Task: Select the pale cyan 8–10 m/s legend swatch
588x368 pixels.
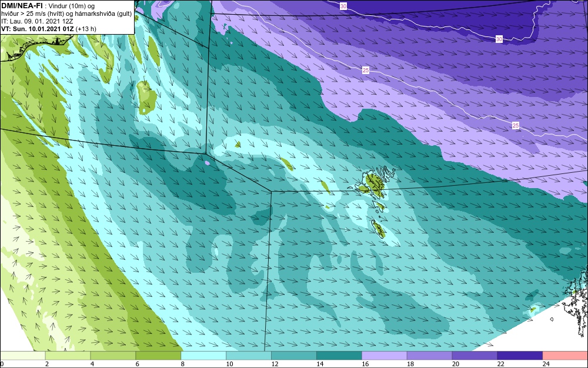Action: (x=203, y=356)
